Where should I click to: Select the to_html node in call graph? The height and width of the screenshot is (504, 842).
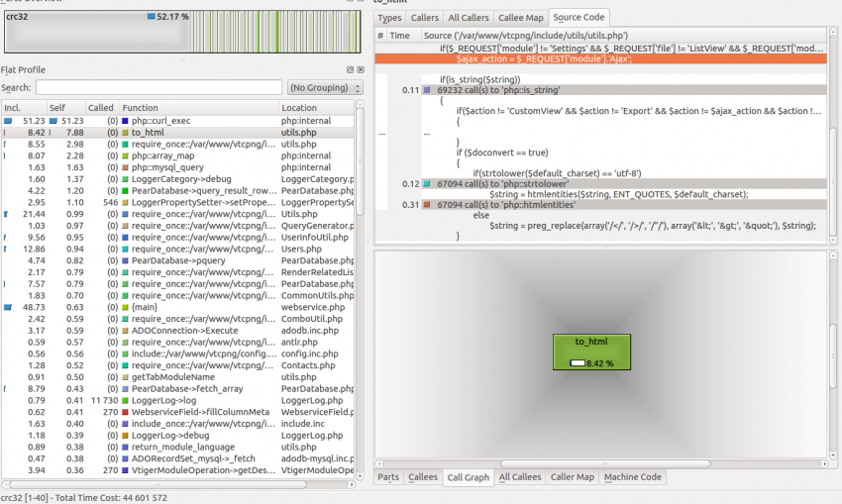pyautogui.click(x=591, y=353)
